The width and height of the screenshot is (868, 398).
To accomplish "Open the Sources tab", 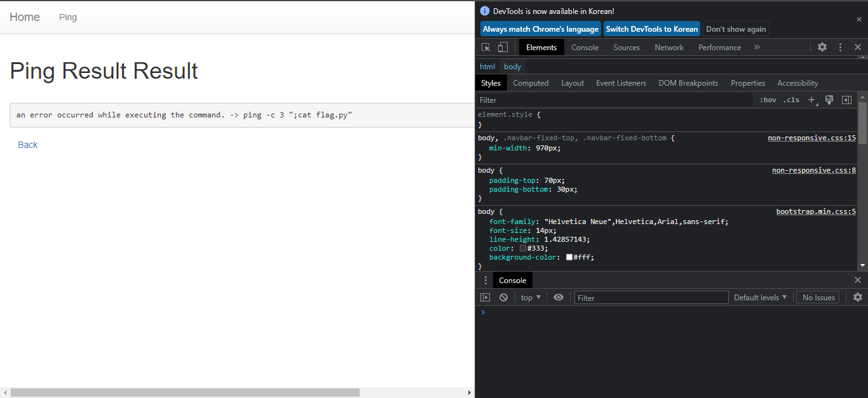I will click(627, 47).
